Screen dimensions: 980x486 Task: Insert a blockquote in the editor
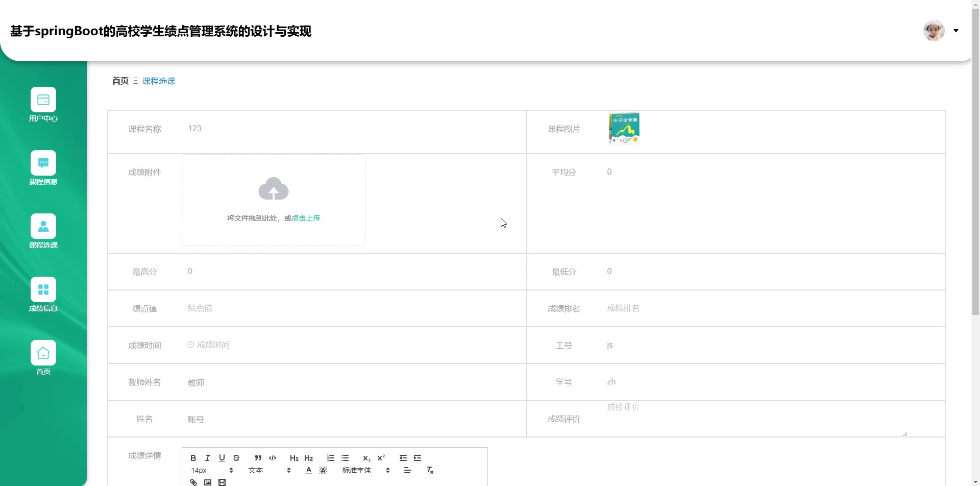[x=258, y=458]
